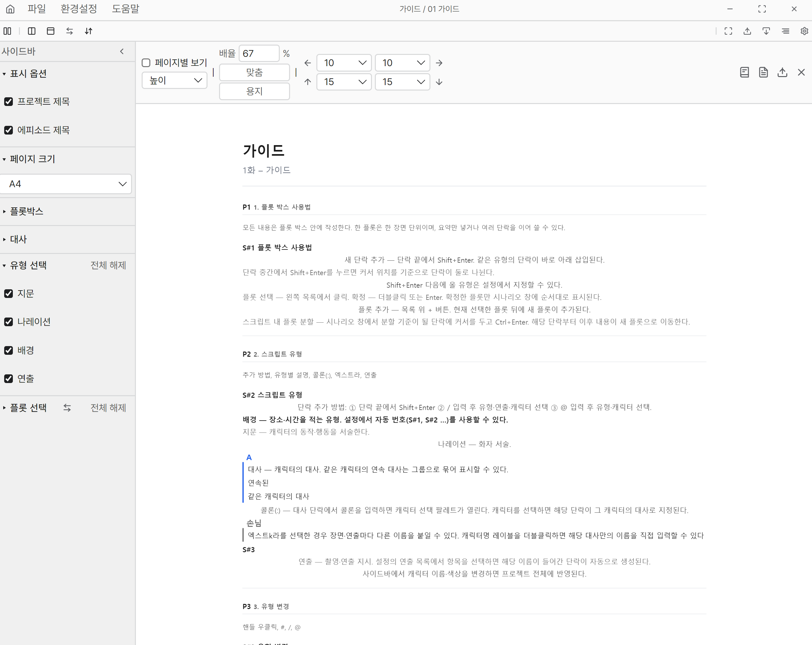Enable the 페이지별 보기 checkbox
This screenshot has width=812, height=645.
pyautogui.click(x=146, y=63)
